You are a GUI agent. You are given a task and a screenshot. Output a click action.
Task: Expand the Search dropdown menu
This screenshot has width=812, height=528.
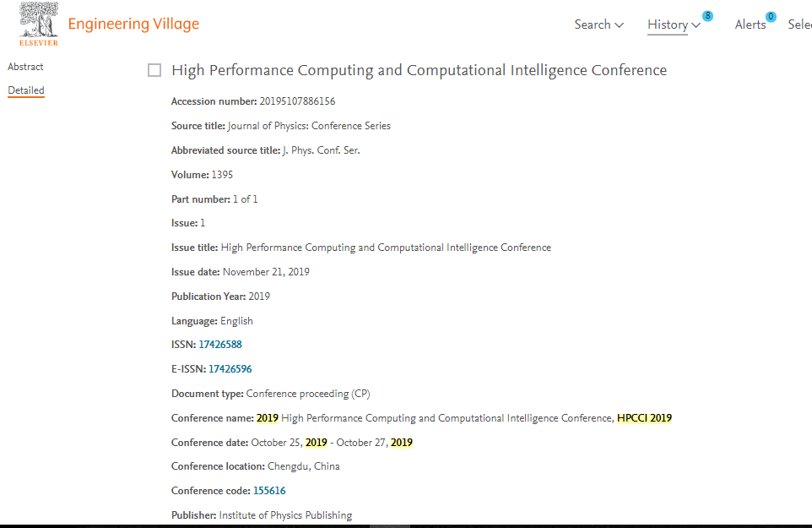[x=598, y=24]
